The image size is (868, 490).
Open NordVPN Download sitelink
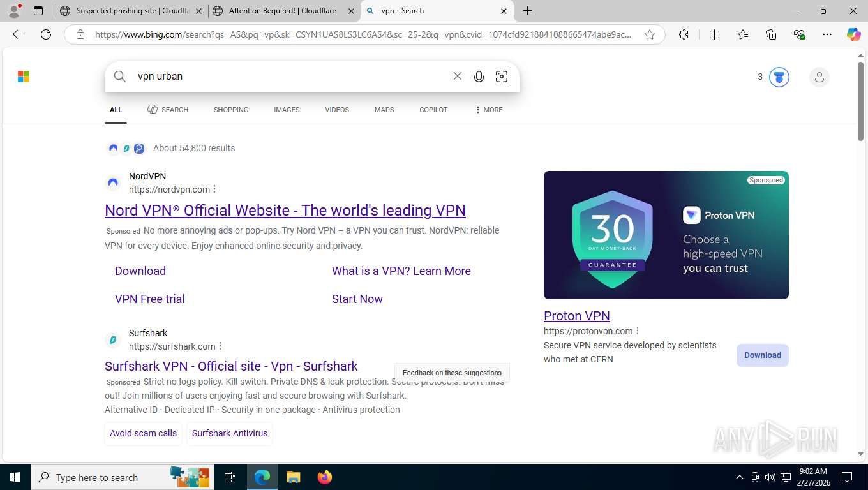tap(140, 271)
